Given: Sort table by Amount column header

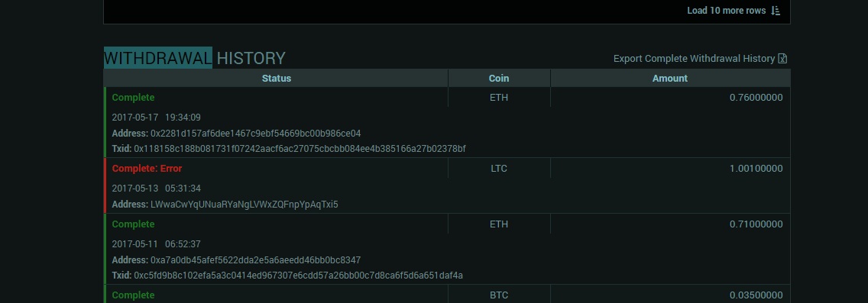Looking at the screenshot, I should coord(670,79).
